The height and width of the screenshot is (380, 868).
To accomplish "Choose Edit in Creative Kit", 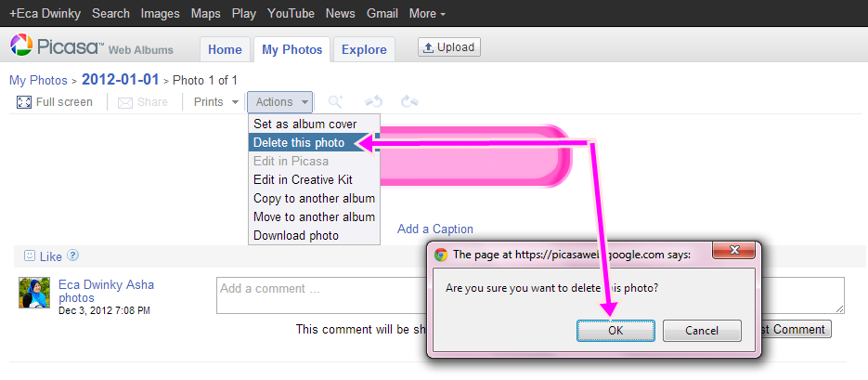I will click(x=314, y=180).
